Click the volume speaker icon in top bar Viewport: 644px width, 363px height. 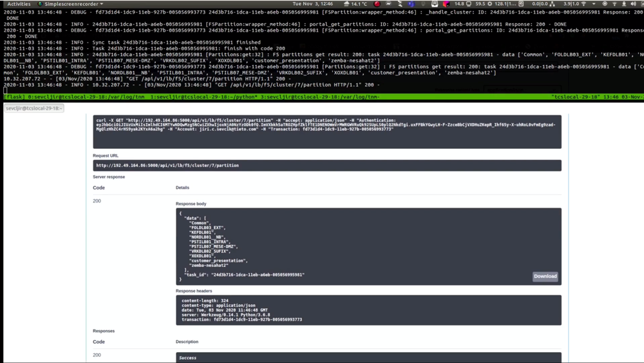click(634, 4)
